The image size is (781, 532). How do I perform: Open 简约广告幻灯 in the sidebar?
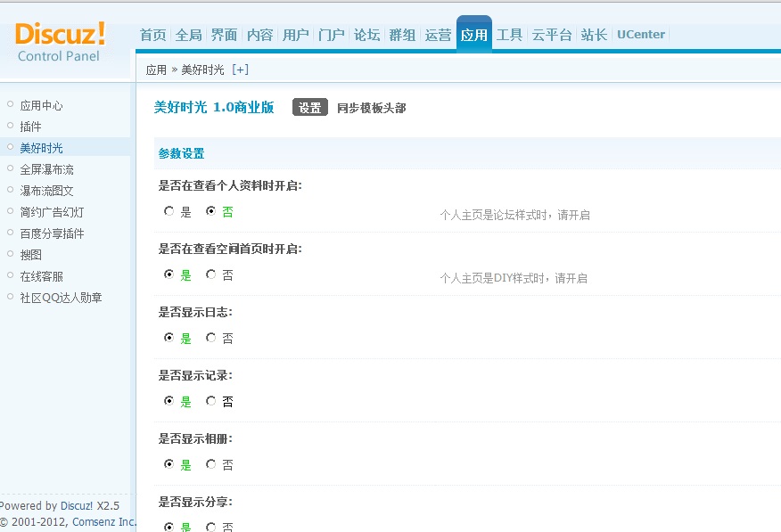(52, 212)
